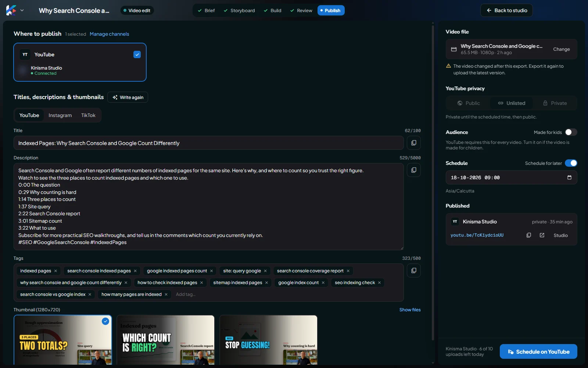Remove the 'site: query google' tag
Image resolution: width=588 pixels, height=368 pixels.
[x=265, y=271]
